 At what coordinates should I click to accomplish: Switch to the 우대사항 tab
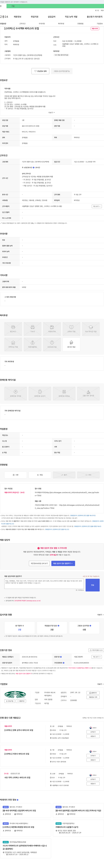[42, 24]
